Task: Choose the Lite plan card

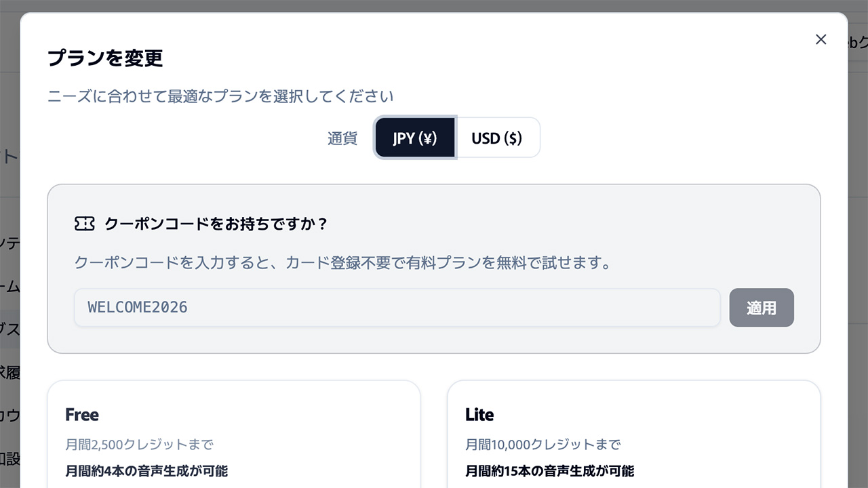Action: [634, 434]
